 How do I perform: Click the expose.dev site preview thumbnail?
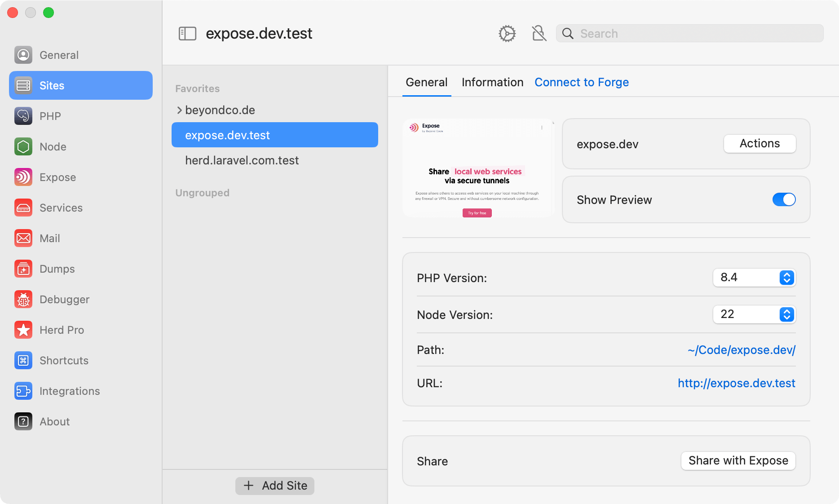coord(478,168)
